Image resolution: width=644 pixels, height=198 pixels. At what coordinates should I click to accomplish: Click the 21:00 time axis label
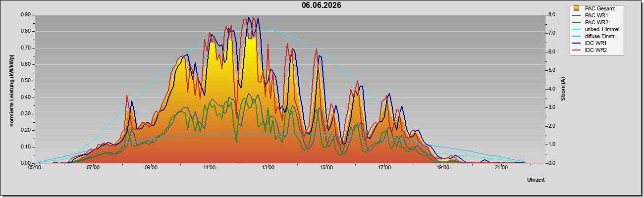point(501,168)
